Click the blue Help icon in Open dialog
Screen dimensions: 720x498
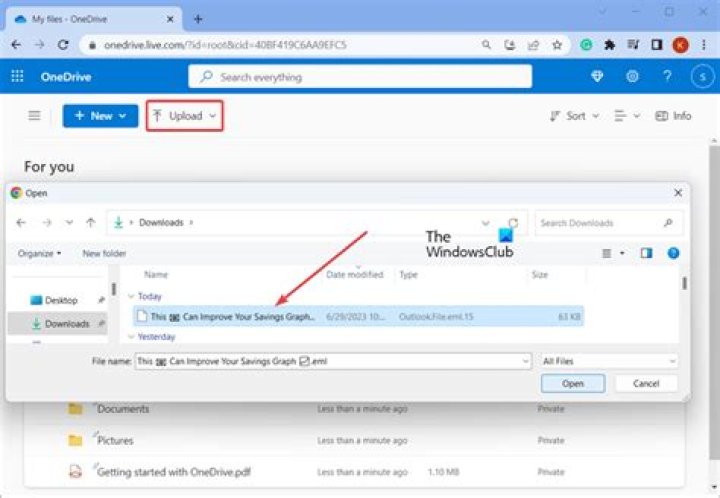pyautogui.click(x=673, y=253)
